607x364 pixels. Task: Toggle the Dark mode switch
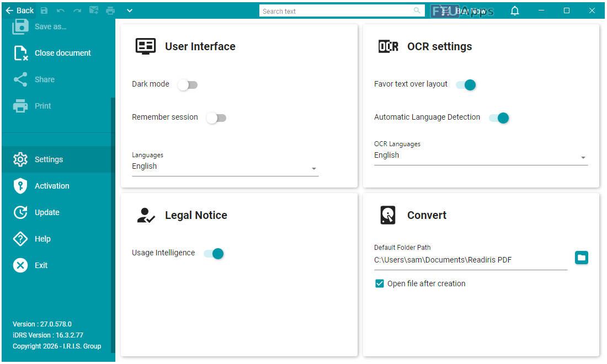188,85
